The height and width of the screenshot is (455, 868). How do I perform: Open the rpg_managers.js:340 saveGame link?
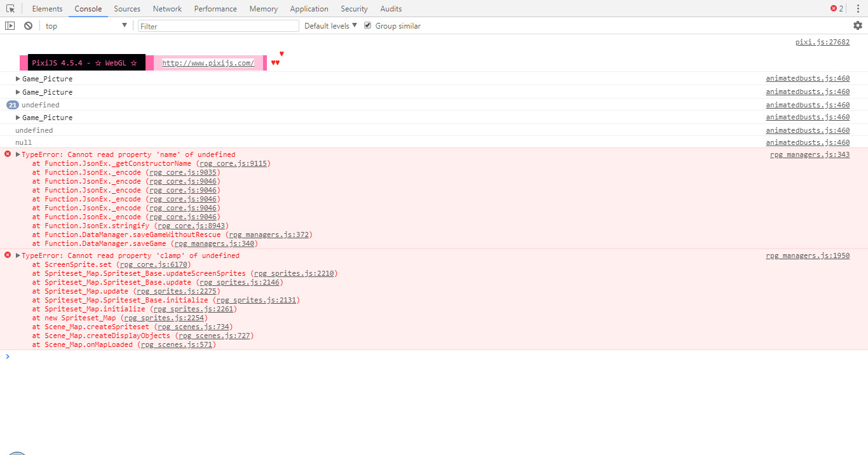(214, 243)
